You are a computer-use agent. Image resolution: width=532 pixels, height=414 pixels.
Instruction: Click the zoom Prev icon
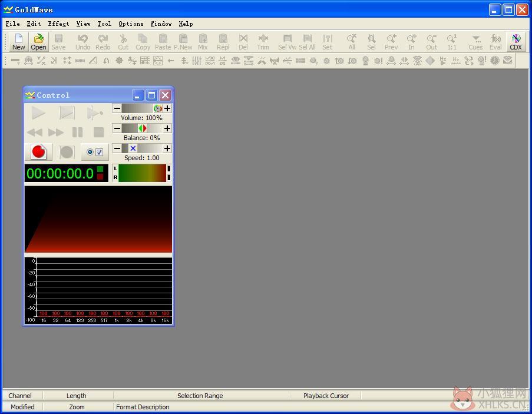391,42
